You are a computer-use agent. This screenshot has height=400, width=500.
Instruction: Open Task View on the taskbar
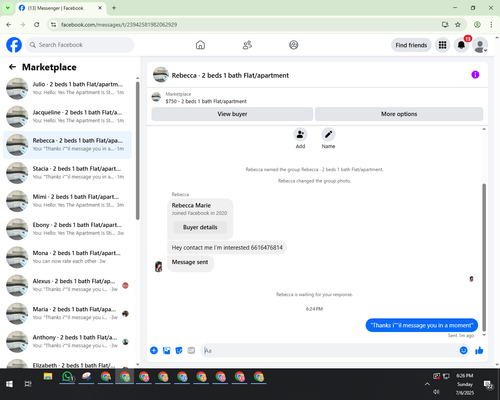[28, 384]
